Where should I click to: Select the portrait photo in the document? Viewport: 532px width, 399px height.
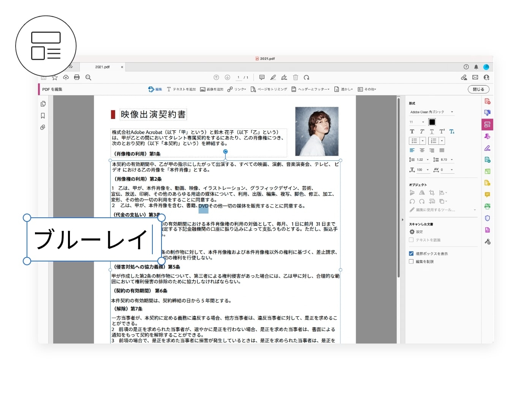(x=317, y=131)
